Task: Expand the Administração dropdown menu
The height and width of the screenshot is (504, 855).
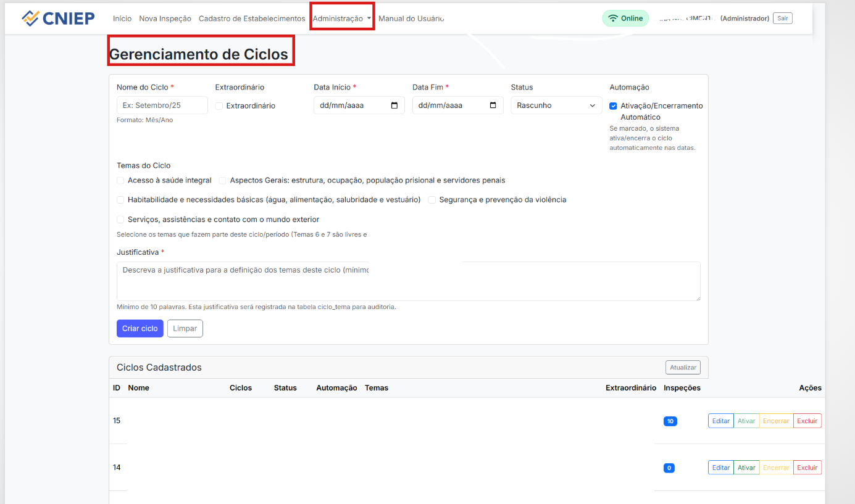Action: 342,19
